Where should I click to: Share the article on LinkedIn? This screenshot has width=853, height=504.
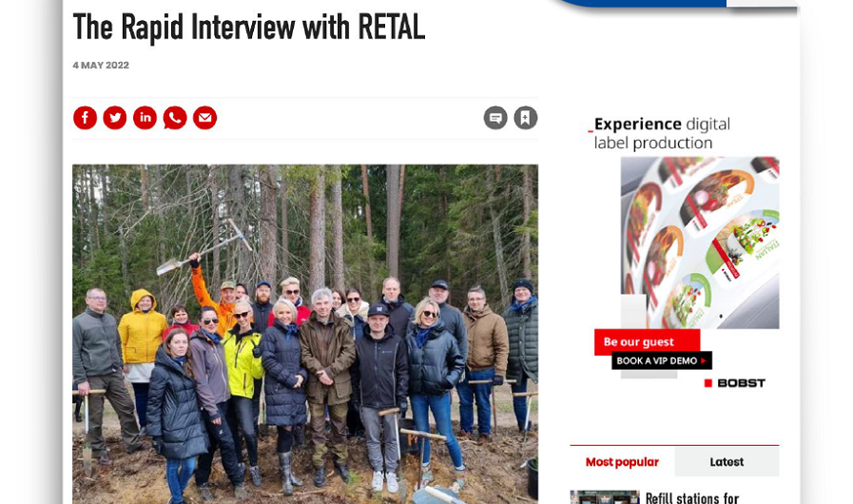(x=145, y=118)
